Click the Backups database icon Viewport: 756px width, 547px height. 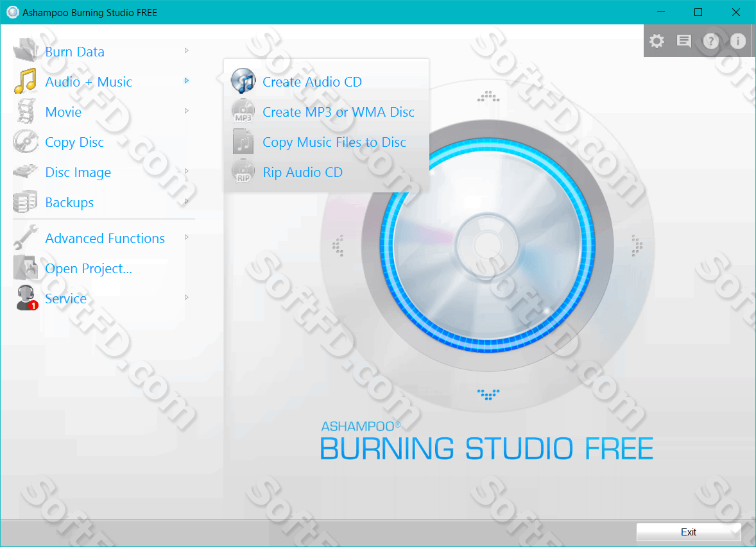coord(26,202)
